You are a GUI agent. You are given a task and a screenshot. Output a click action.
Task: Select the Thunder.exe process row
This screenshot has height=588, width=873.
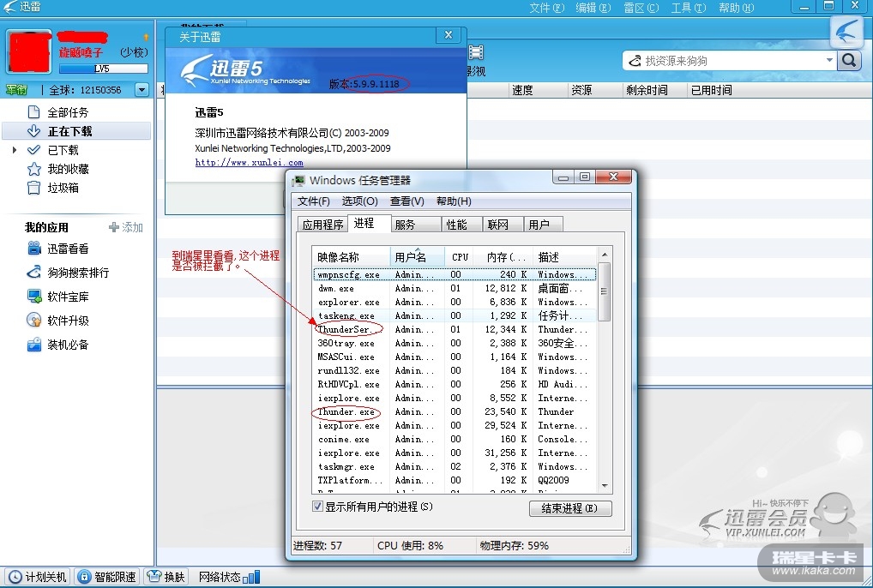(455, 411)
